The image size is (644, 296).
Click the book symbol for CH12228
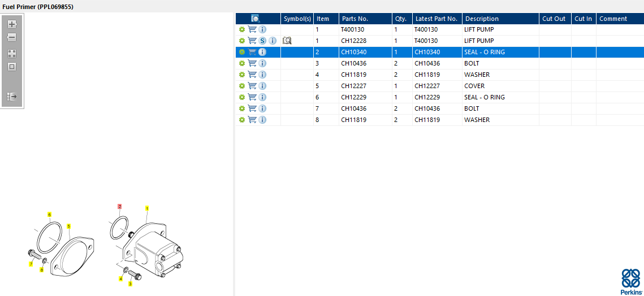287,41
